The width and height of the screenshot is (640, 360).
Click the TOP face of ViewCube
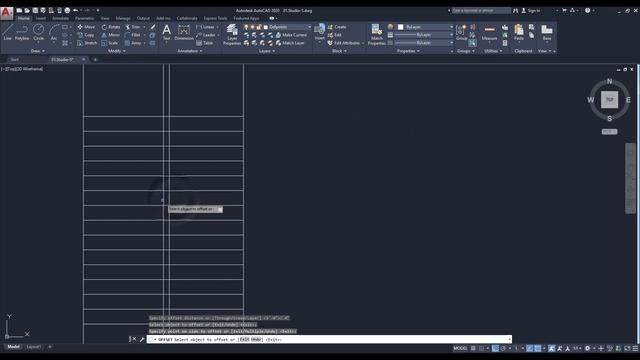point(609,100)
